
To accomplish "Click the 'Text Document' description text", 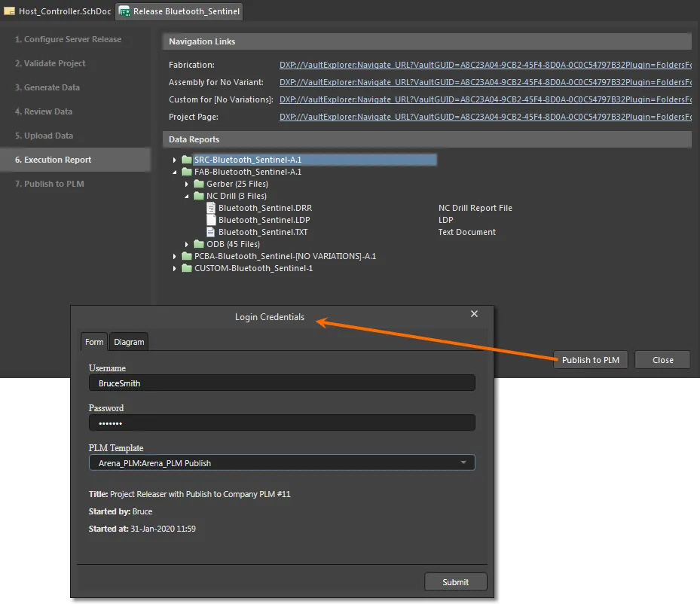I will coord(466,232).
